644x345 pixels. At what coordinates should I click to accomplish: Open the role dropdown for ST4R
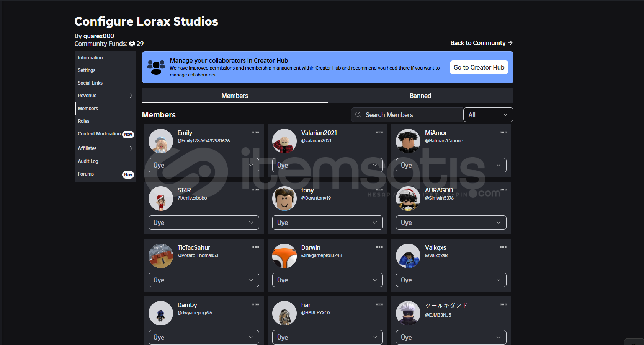204,223
